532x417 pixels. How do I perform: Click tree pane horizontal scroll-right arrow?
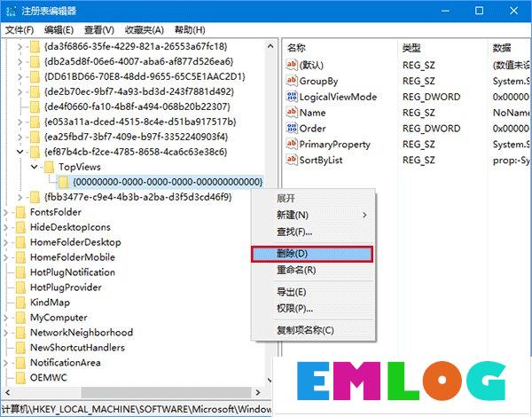point(258,392)
